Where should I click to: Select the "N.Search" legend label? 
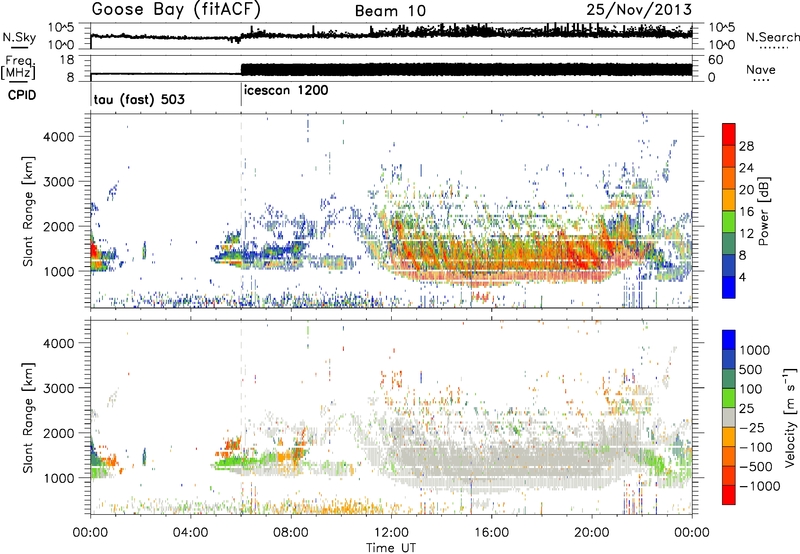coord(772,37)
